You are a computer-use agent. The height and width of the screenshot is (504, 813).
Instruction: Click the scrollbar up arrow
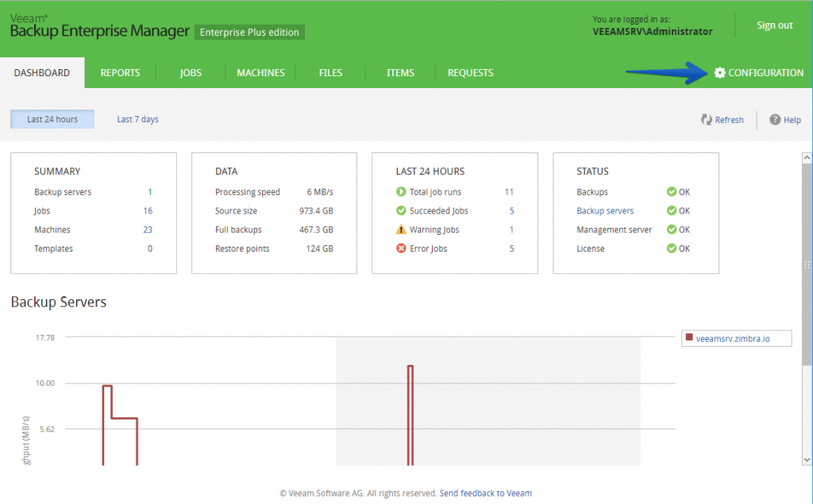pyautogui.click(x=807, y=158)
